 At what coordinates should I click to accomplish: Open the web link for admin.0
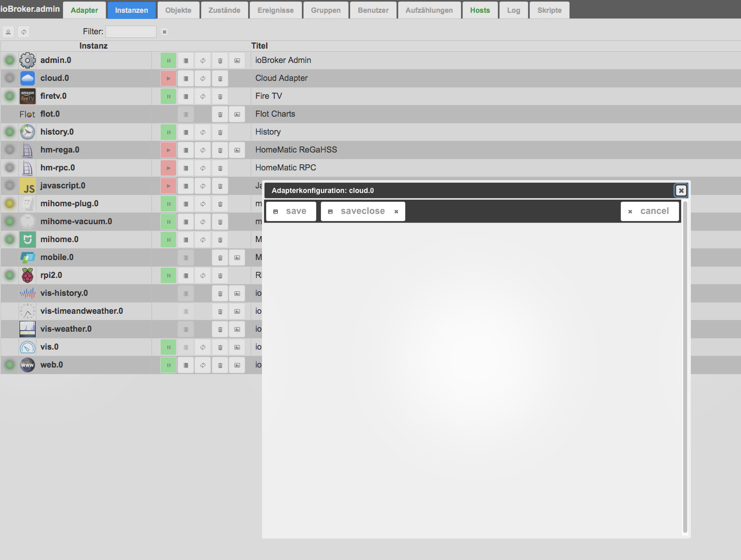point(237,60)
